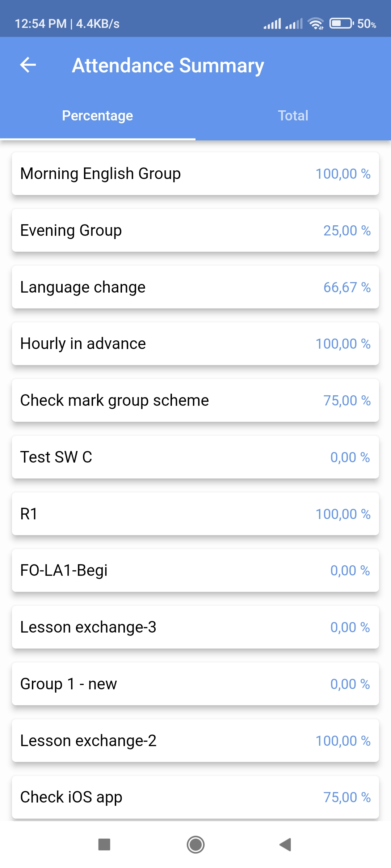This screenshot has height=868, width=391.
Task: Select the Percentage tab
Action: 98,116
